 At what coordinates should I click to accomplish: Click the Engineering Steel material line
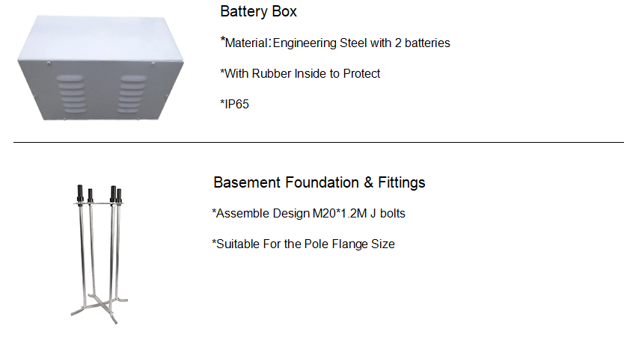coord(335,43)
